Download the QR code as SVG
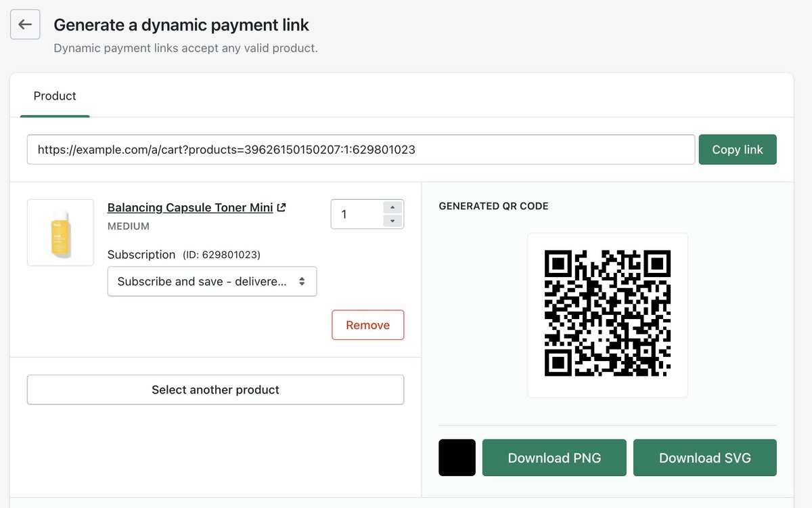This screenshot has width=812, height=508. tap(705, 458)
